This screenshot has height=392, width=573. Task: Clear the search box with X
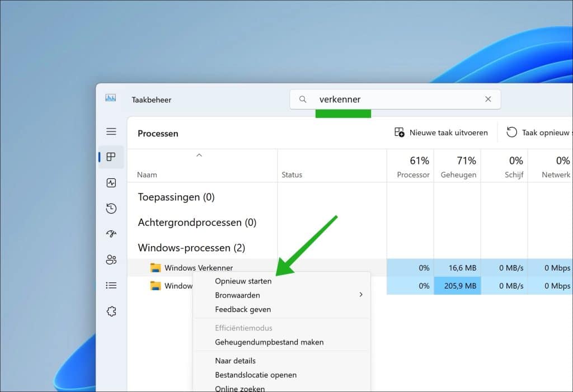pos(488,99)
